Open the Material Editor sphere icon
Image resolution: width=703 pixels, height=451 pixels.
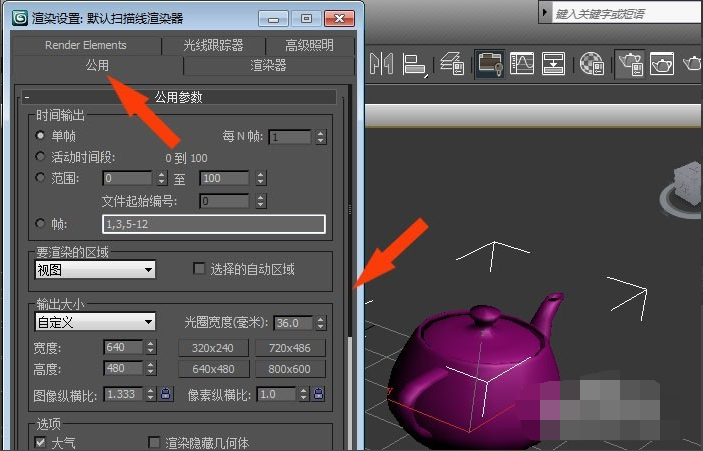click(x=591, y=64)
